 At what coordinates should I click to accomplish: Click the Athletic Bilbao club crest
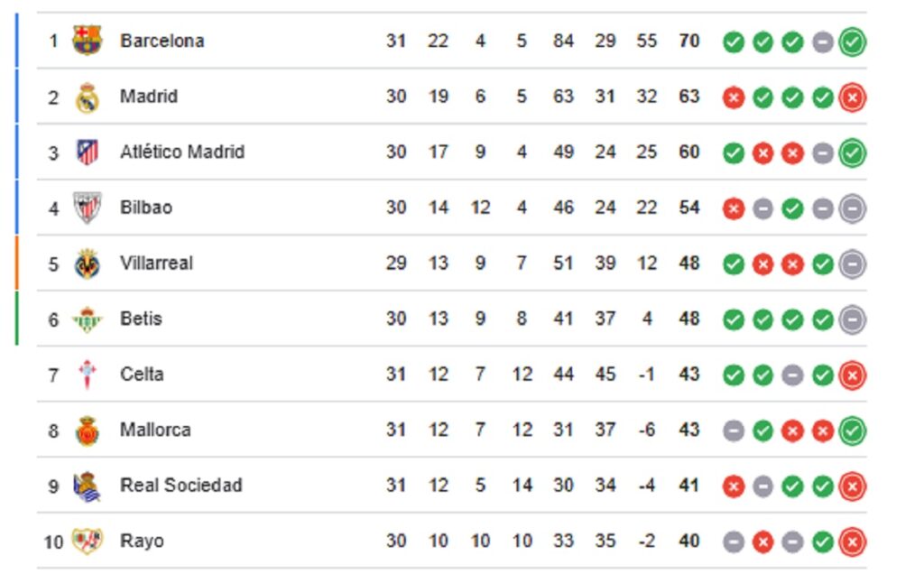[x=88, y=208]
